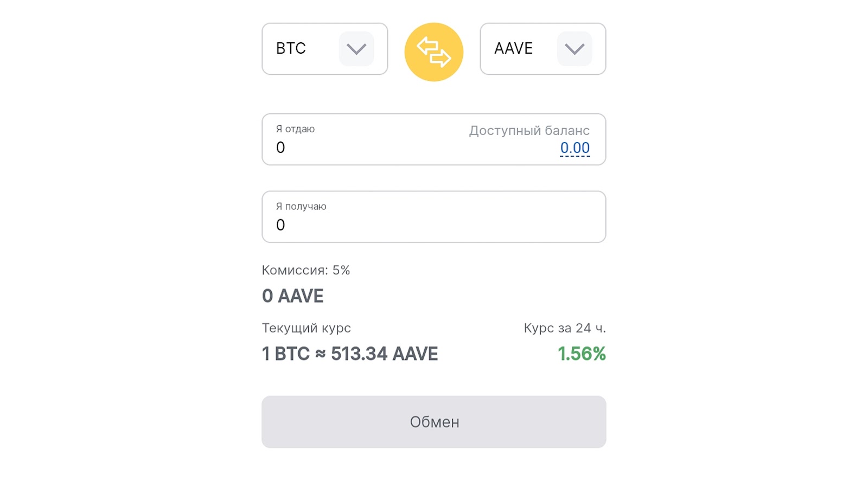Click the 0.00 available balance link
Screen dimensions: 868x488
point(575,147)
